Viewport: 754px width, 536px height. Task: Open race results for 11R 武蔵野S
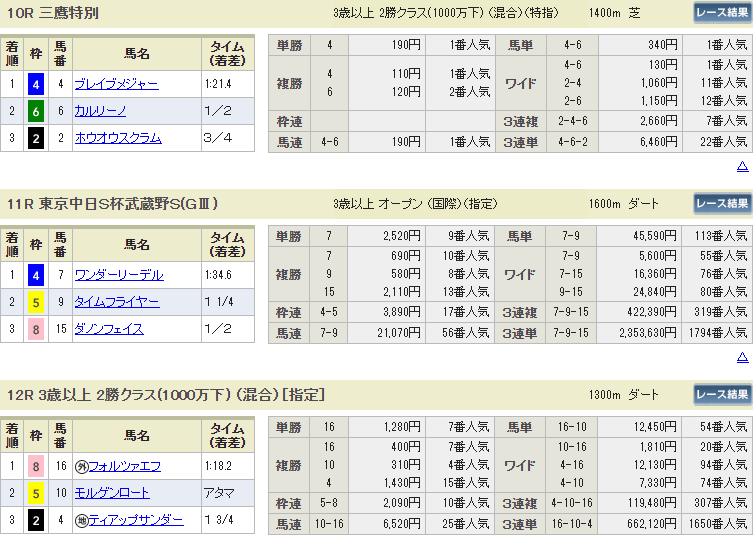[x=722, y=204]
